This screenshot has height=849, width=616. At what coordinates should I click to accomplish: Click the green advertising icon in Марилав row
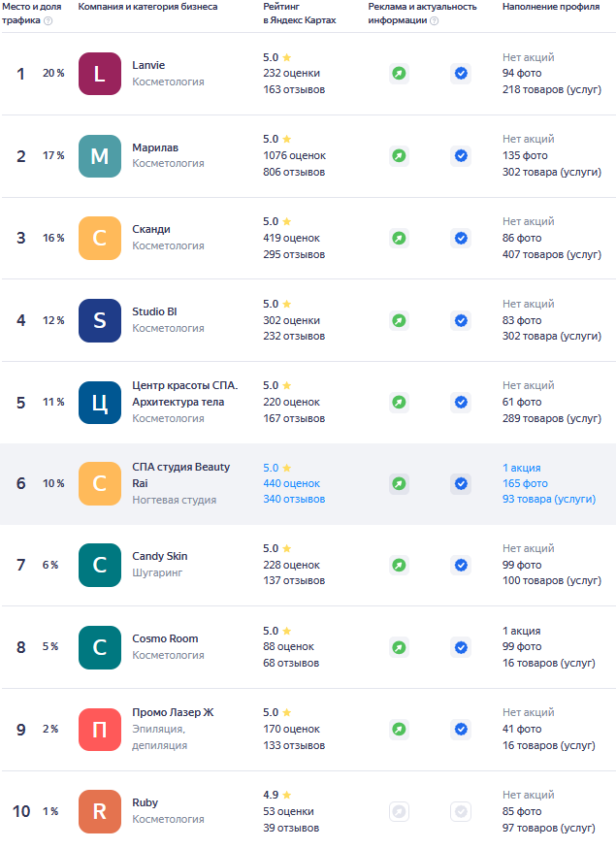(399, 156)
